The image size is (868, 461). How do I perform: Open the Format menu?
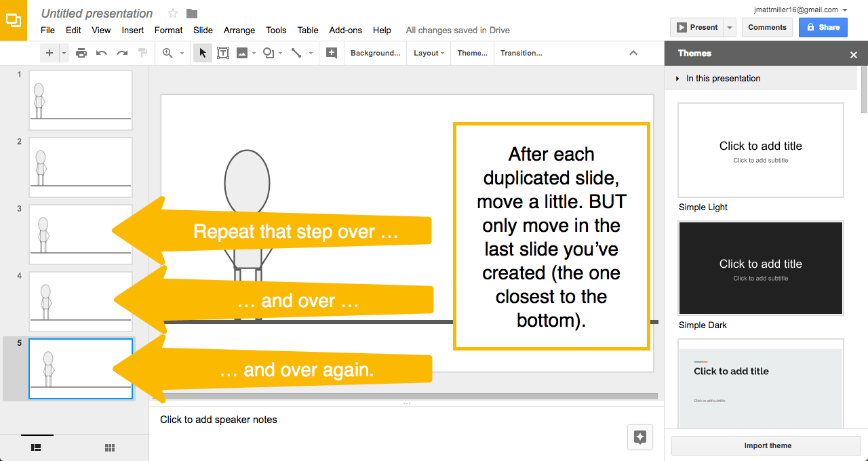[x=168, y=30]
